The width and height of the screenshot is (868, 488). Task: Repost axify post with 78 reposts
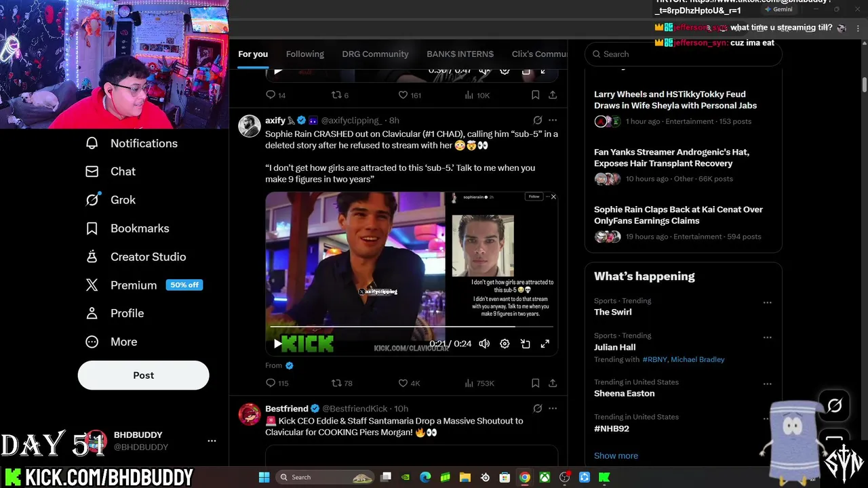click(x=341, y=383)
